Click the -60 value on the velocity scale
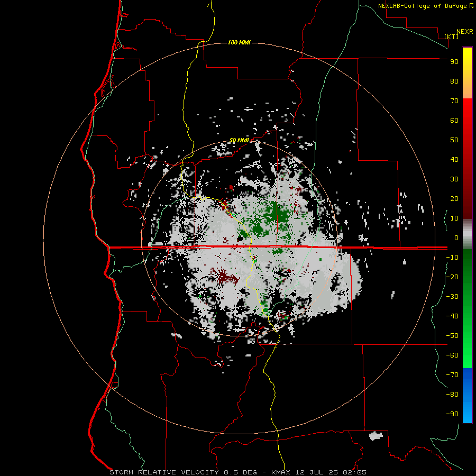The image size is (476, 476). click(452, 355)
